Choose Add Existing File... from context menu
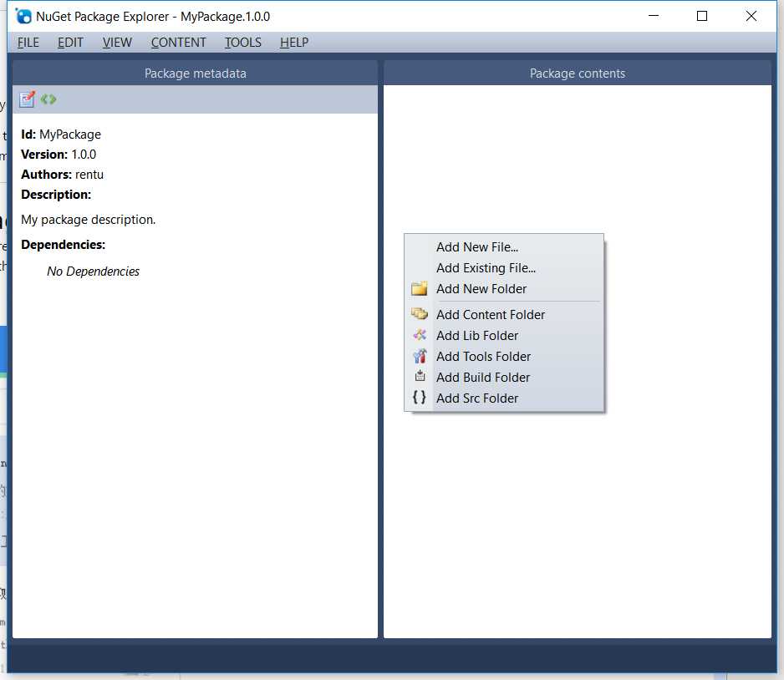The width and height of the screenshot is (784, 680). click(x=504, y=268)
